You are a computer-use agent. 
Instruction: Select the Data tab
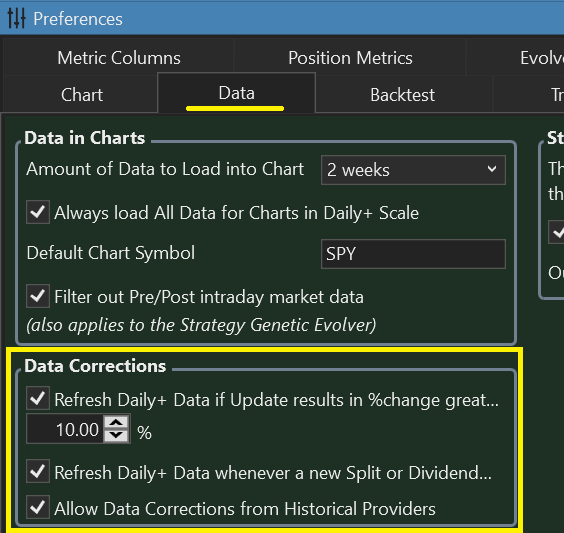(x=236, y=93)
